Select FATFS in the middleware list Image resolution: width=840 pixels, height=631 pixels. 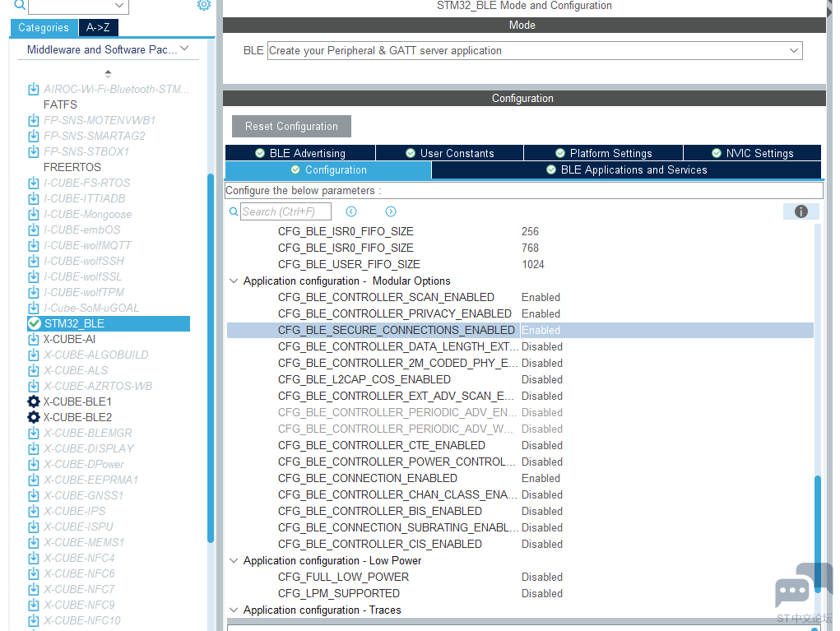click(60, 104)
